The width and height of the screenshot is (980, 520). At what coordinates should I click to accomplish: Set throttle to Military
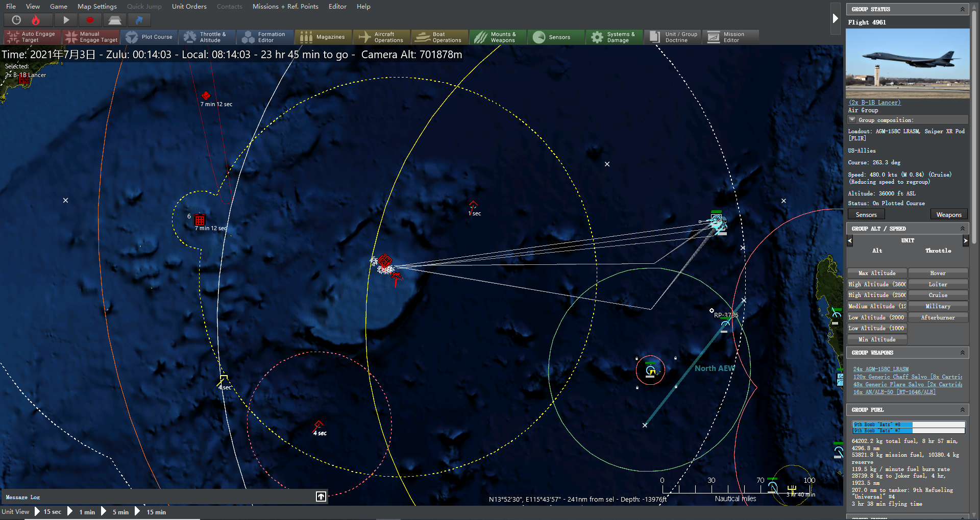tap(938, 306)
